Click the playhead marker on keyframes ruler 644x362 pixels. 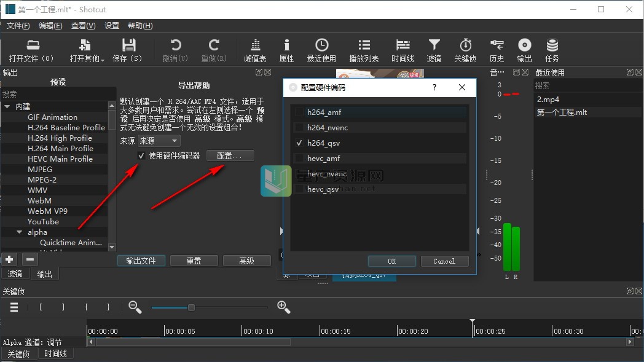click(x=473, y=321)
